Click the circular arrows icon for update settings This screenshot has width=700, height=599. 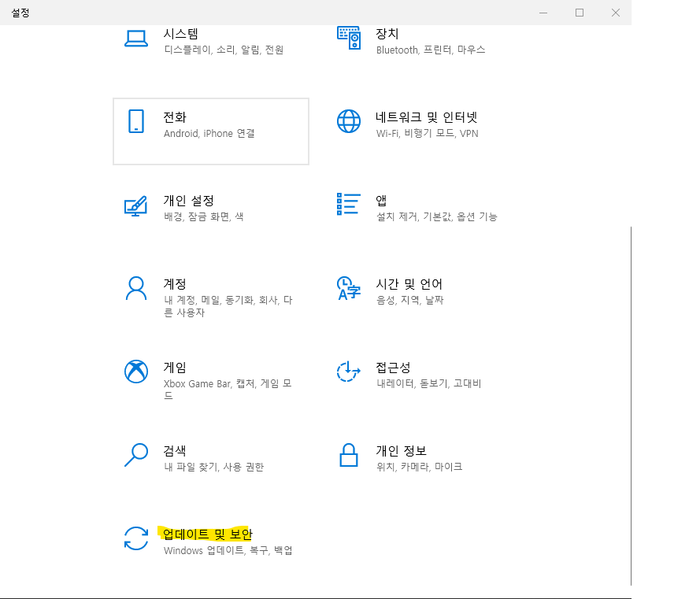coord(136,538)
